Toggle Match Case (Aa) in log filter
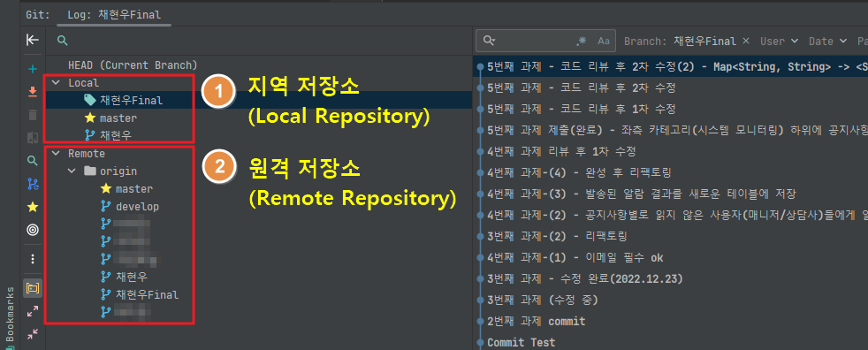Viewport: 868px width, 350px height. tap(604, 41)
